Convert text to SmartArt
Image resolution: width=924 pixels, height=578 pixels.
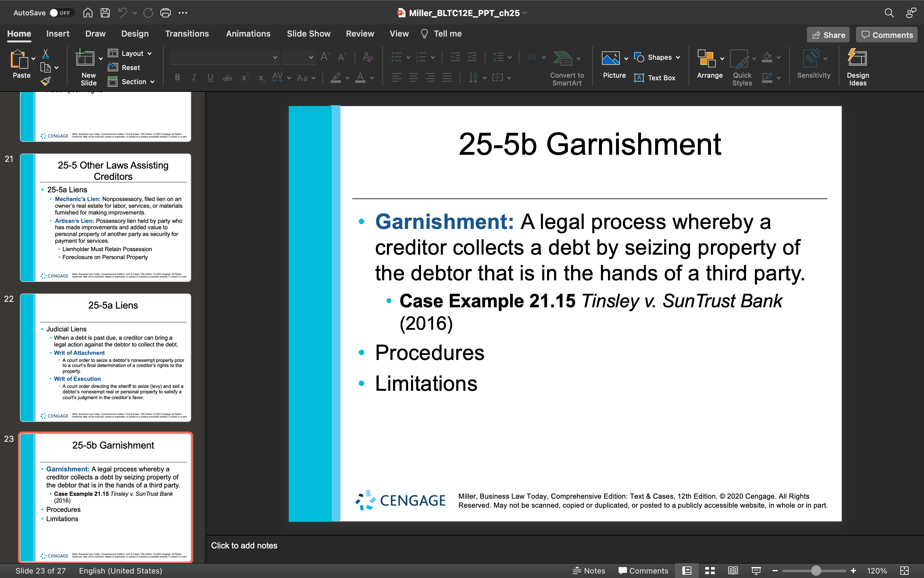[x=567, y=68]
